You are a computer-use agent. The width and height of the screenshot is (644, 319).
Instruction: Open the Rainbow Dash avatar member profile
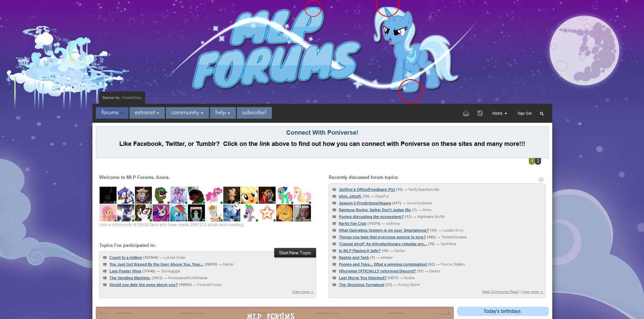[x=179, y=213]
